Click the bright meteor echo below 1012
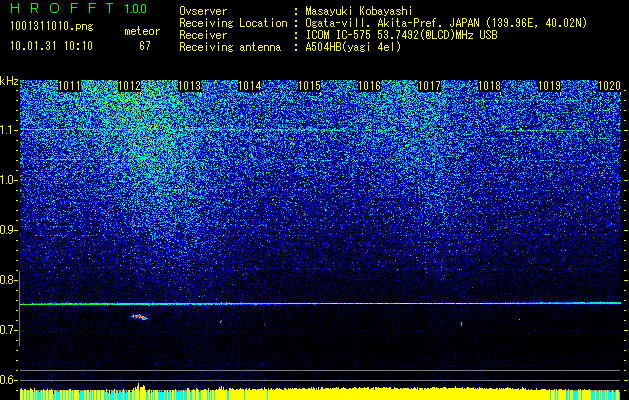Screen dimensions: 629x400 [139, 317]
